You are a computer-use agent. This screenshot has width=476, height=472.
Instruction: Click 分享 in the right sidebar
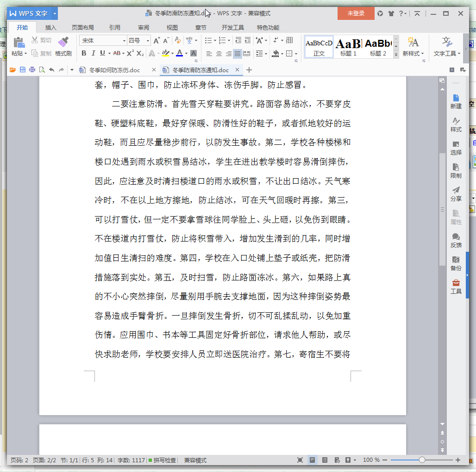[456, 194]
